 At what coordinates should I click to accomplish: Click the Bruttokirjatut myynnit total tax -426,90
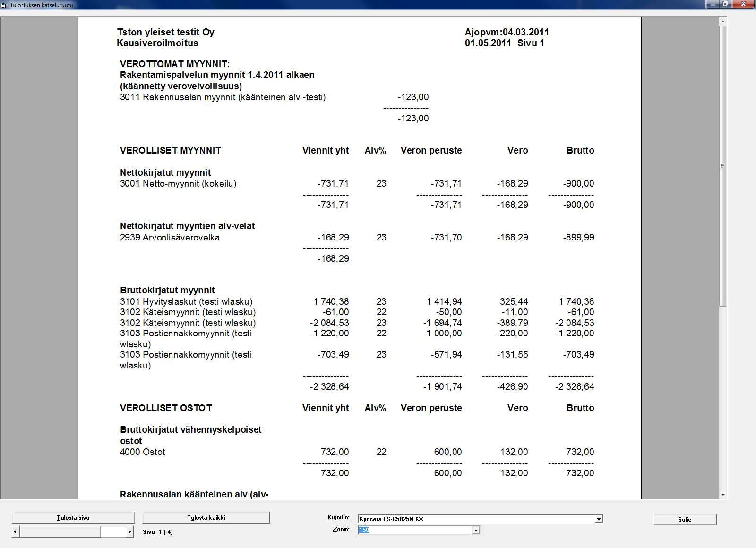point(513,387)
